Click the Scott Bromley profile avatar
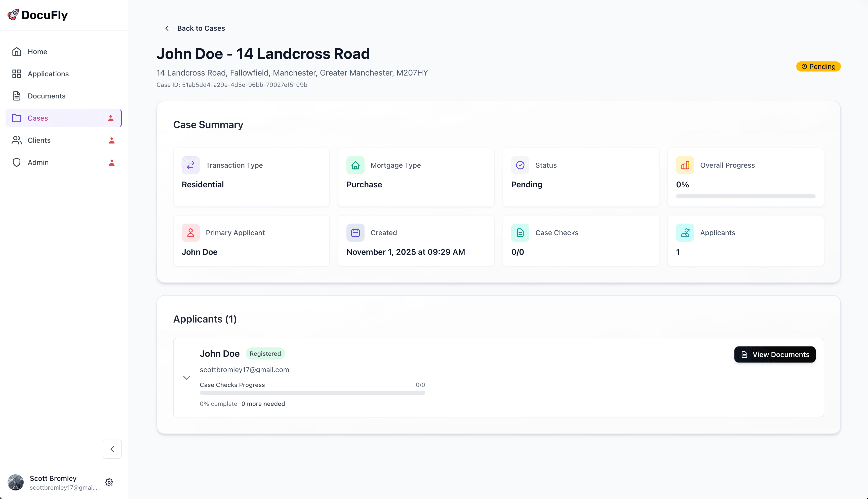Viewport: 868px width, 499px height. pos(16,482)
